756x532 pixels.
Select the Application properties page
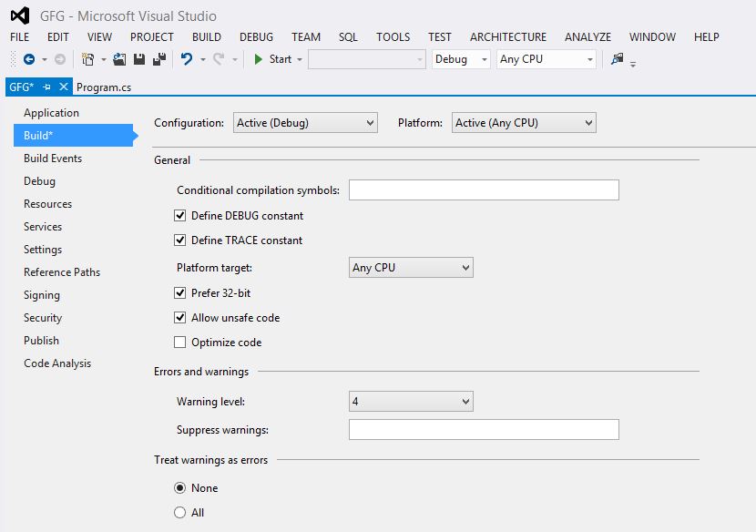click(51, 113)
